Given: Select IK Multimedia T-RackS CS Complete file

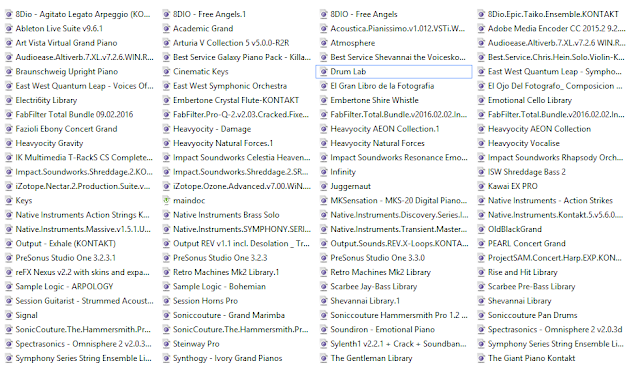Looking at the screenshot, I should tap(84, 158).
